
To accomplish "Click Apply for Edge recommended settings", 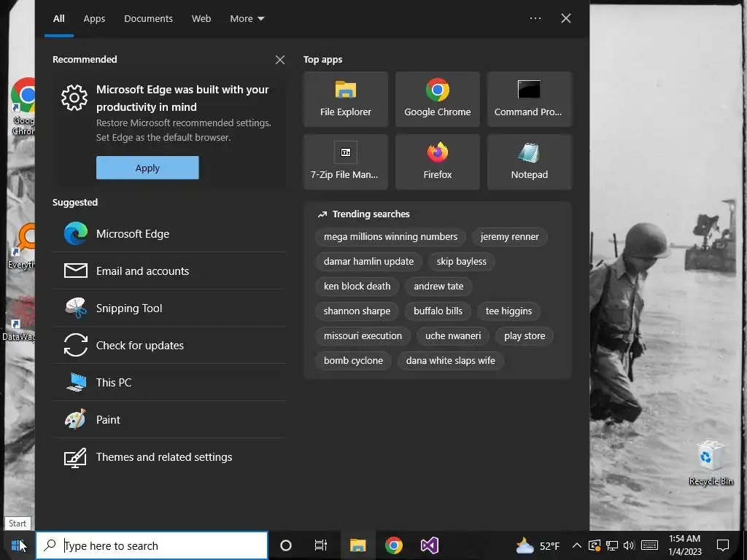I will click(x=147, y=168).
